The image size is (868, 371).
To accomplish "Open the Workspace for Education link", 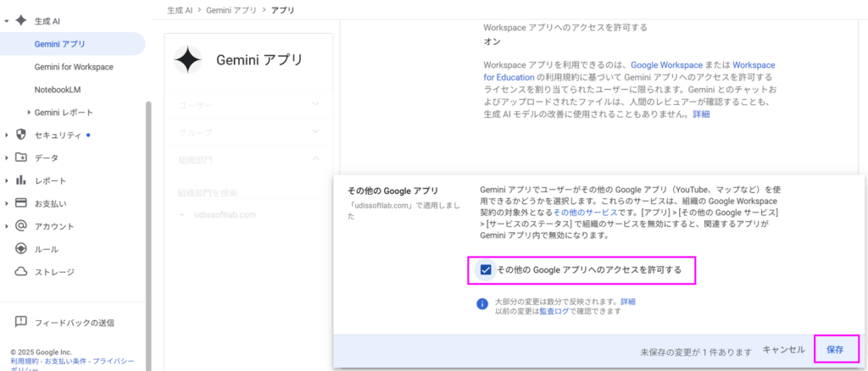I will point(629,70).
